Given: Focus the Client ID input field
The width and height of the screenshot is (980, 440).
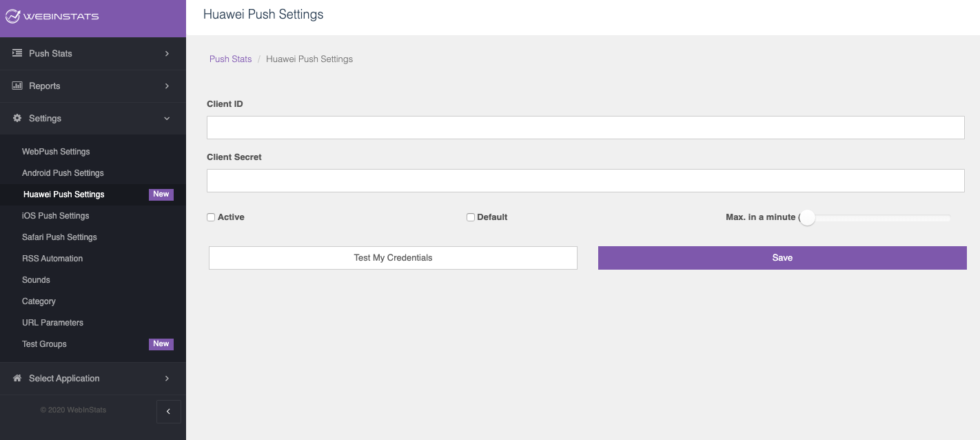Looking at the screenshot, I should [x=585, y=128].
